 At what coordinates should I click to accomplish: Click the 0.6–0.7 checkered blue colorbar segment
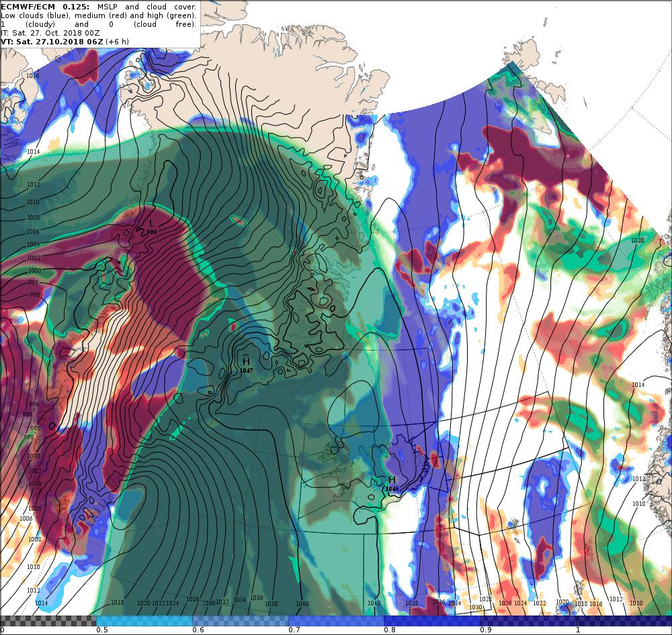(241, 621)
